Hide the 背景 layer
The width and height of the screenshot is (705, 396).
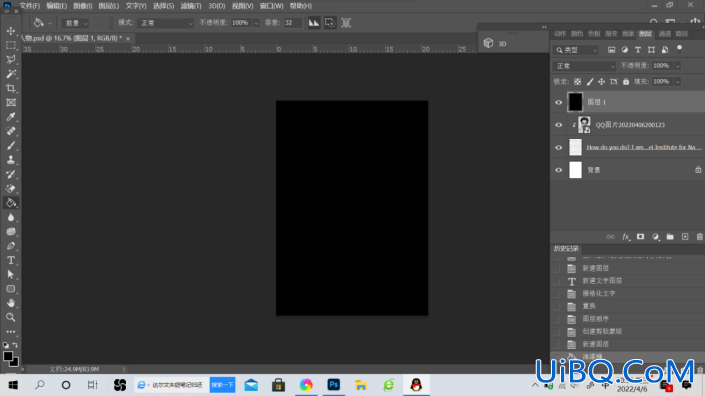click(559, 170)
